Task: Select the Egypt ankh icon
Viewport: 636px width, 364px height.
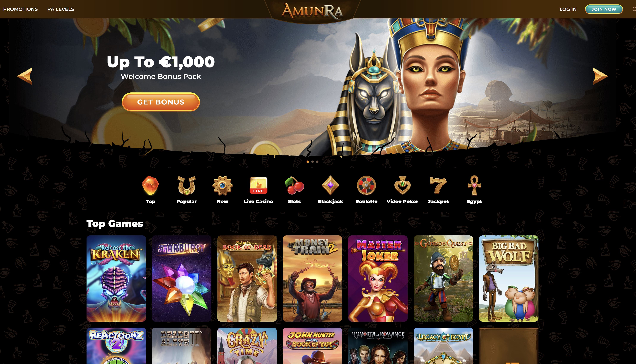Action: coord(474,185)
